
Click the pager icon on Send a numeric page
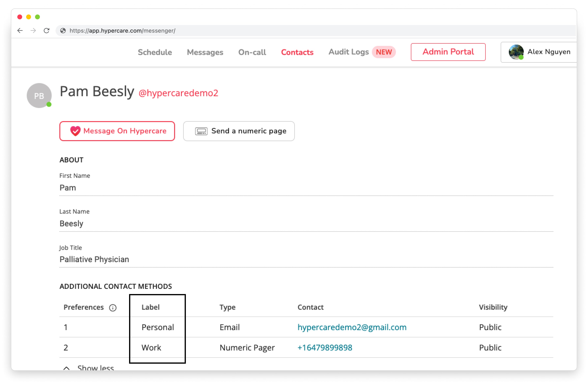click(201, 131)
